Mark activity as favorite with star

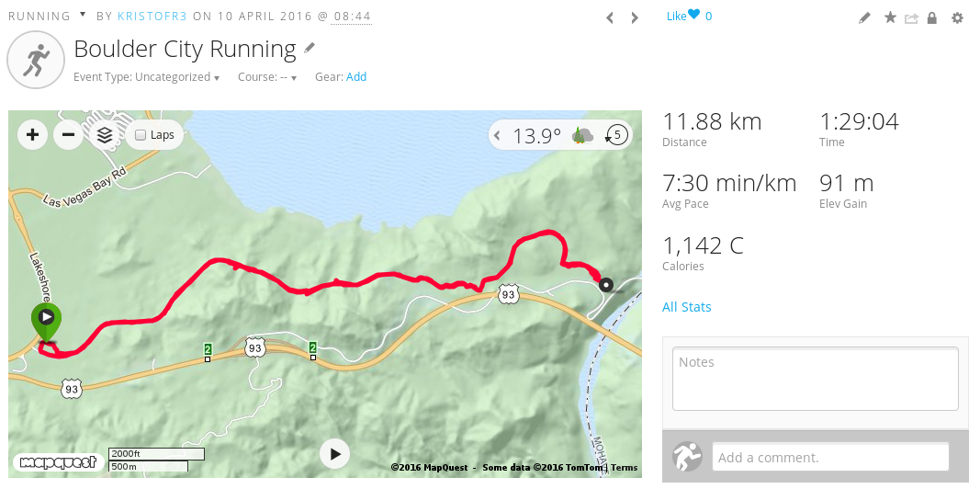[x=890, y=17]
